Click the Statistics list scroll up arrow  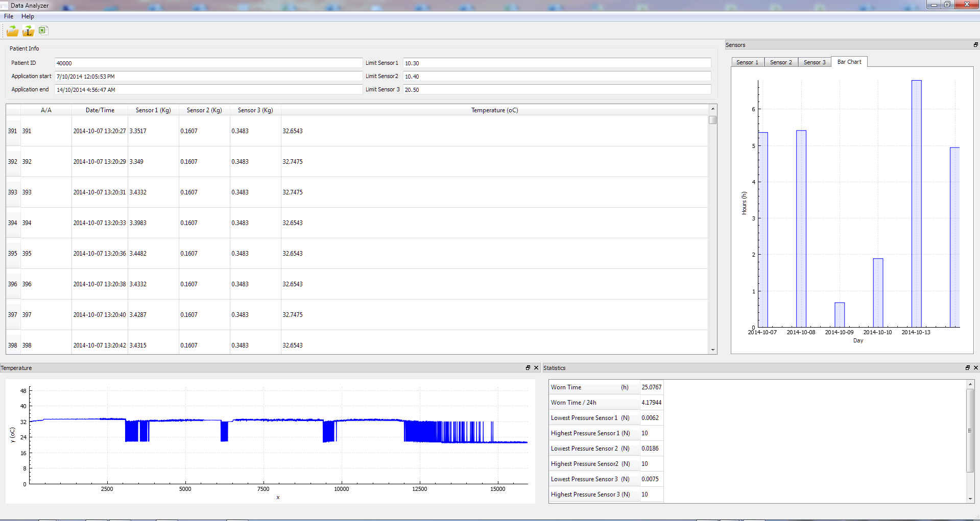click(x=970, y=384)
